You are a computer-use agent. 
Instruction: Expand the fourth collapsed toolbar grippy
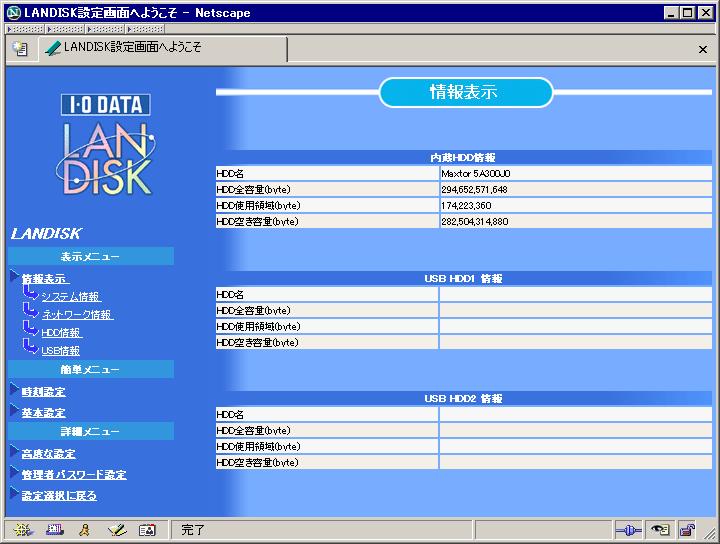point(145,29)
